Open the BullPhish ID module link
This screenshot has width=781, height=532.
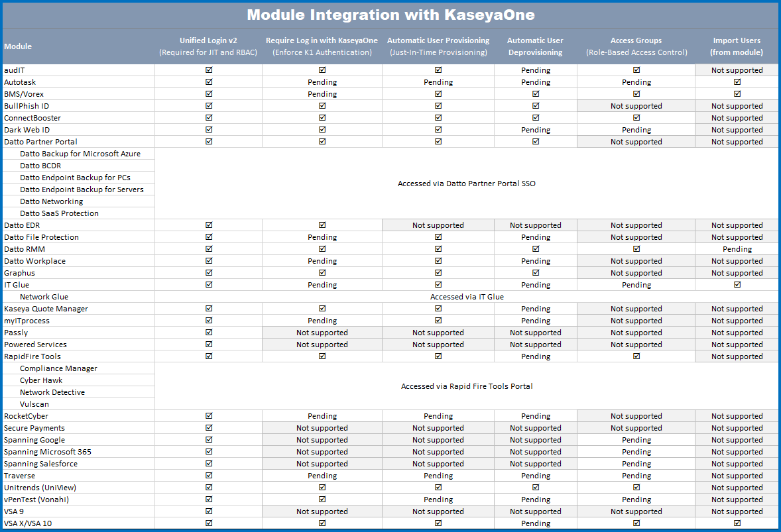27,106
